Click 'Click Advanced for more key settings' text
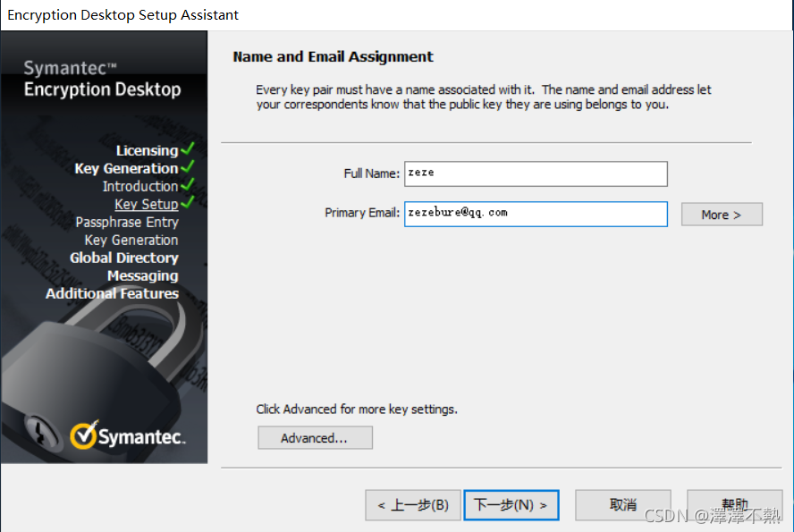794x532 pixels. [357, 409]
